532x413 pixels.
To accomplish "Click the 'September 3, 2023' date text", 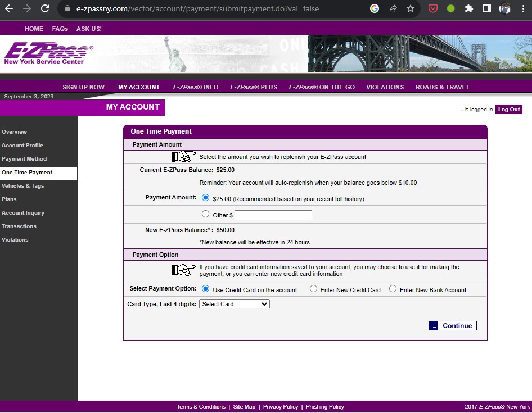I will [x=29, y=96].
